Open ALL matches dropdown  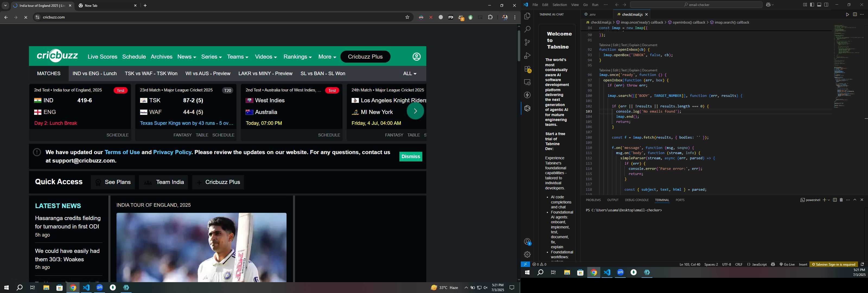coord(409,74)
